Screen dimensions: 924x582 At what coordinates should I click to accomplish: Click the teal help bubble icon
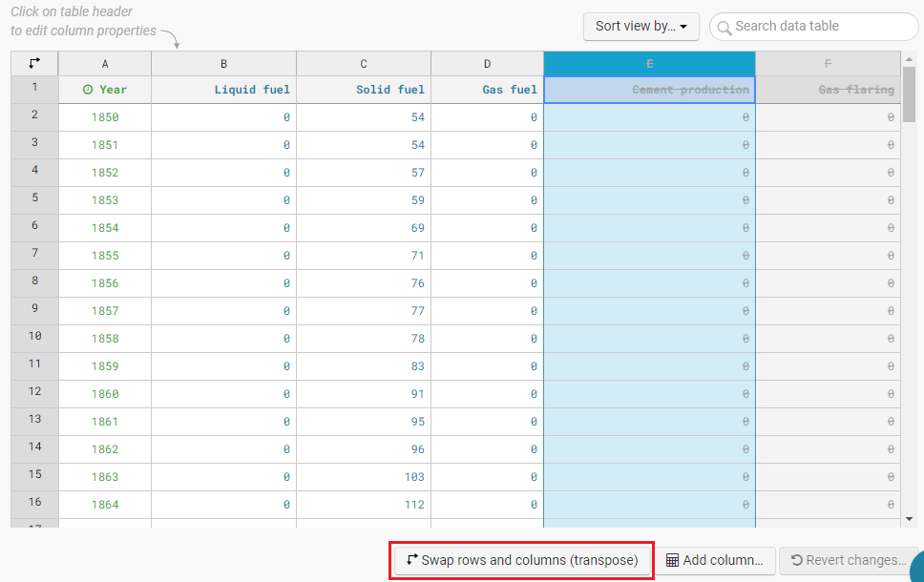pos(916,569)
